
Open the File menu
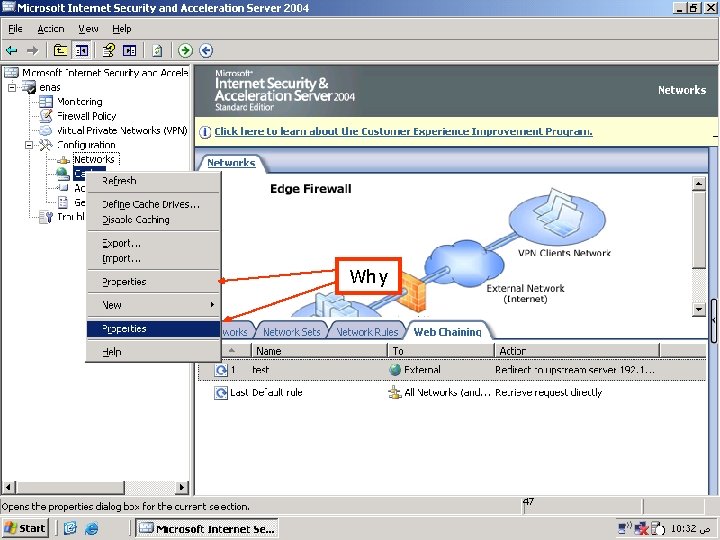point(15,28)
